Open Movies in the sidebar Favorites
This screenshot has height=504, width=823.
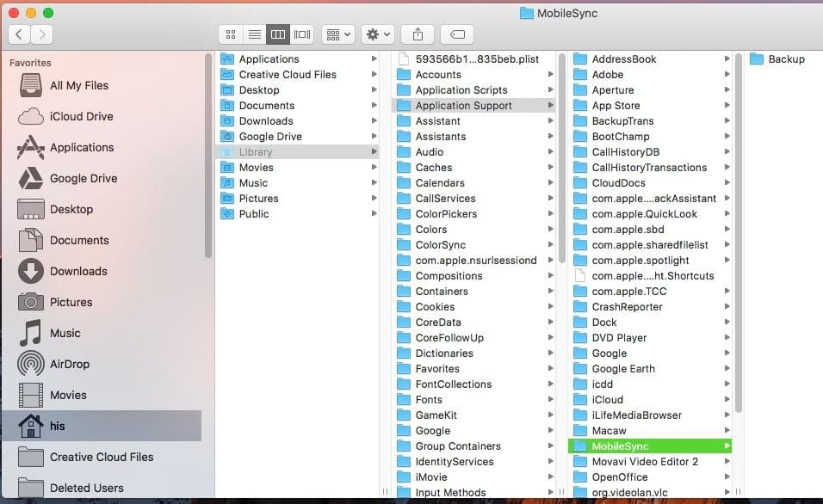[103, 395]
